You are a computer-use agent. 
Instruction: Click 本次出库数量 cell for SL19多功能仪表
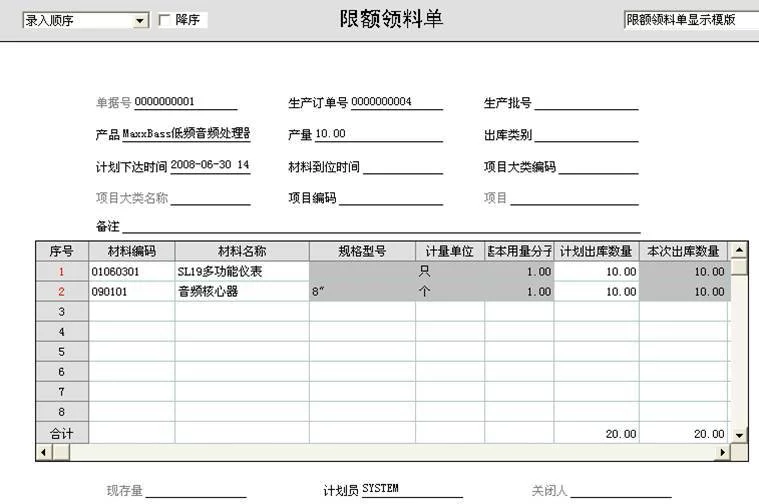(x=683, y=272)
